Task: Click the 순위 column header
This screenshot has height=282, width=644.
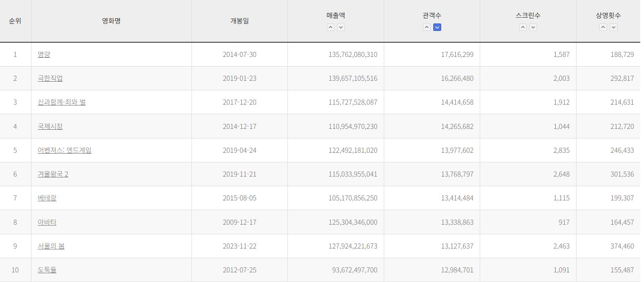Action: (15, 21)
